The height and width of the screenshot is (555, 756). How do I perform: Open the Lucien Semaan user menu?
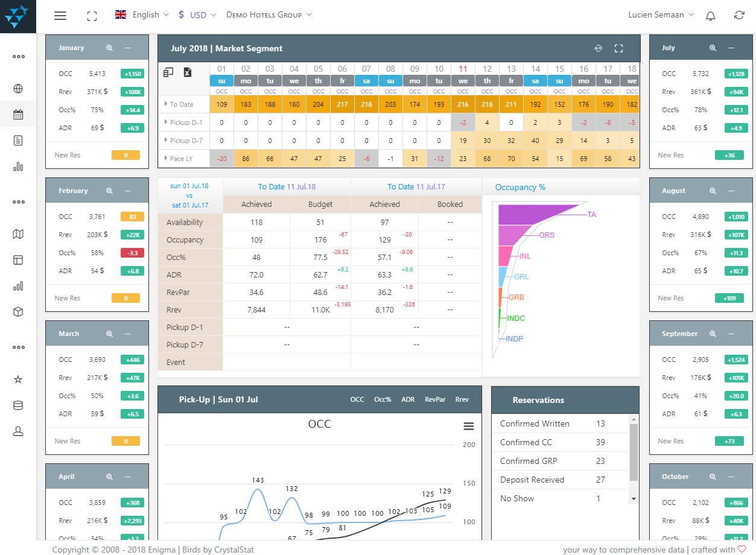[x=661, y=15]
